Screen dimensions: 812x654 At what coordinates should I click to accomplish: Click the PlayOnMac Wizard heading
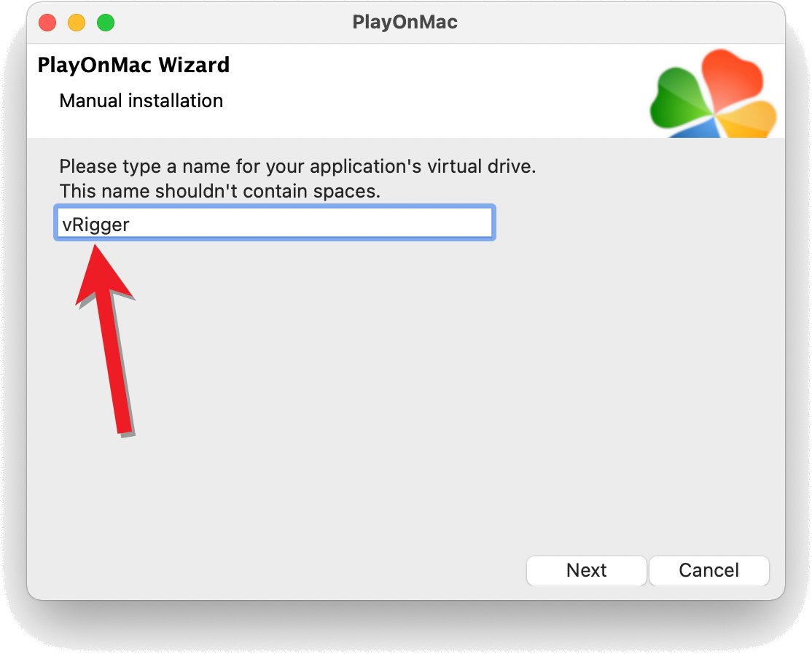point(133,65)
